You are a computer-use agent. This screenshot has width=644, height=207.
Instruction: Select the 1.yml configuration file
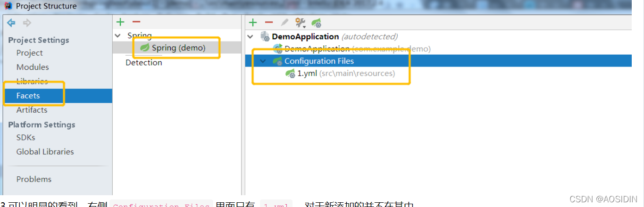[x=346, y=74]
